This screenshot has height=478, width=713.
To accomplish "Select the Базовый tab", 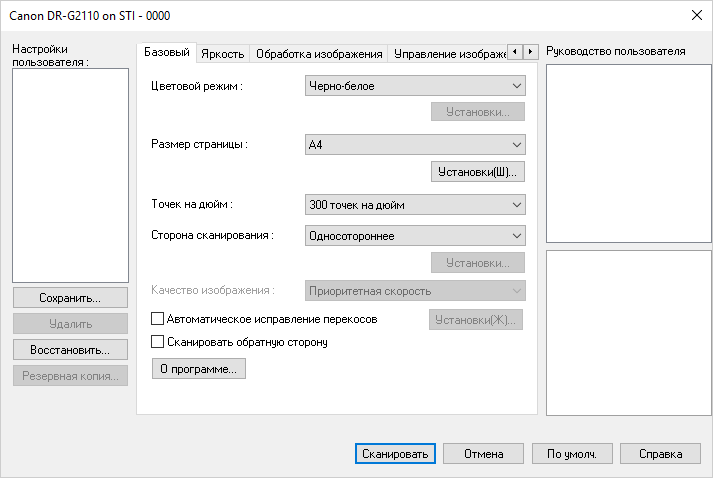I will coord(166,52).
